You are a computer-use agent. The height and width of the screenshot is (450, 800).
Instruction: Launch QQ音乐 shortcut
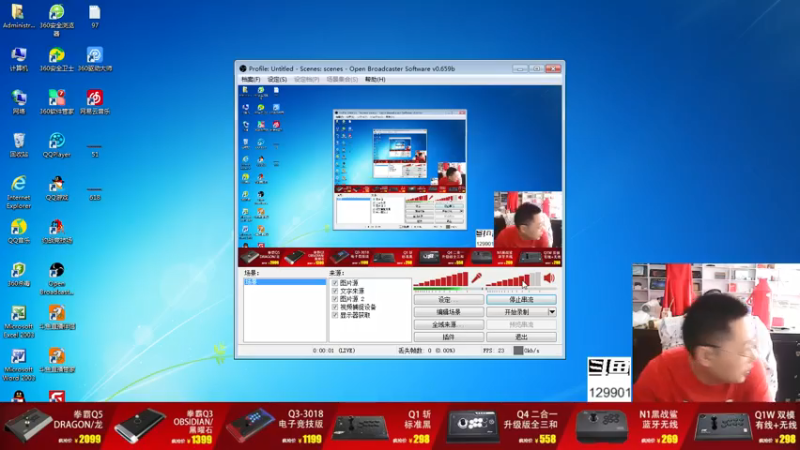(x=18, y=231)
